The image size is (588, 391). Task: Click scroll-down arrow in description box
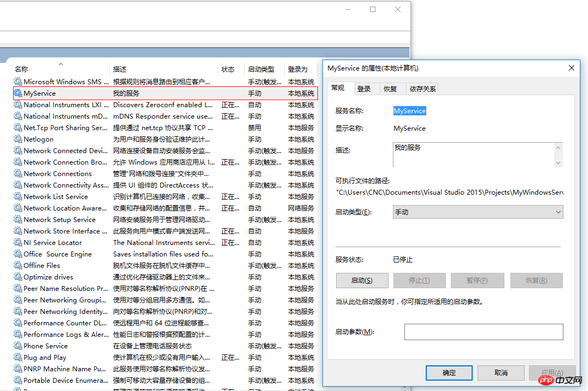(558, 162)
